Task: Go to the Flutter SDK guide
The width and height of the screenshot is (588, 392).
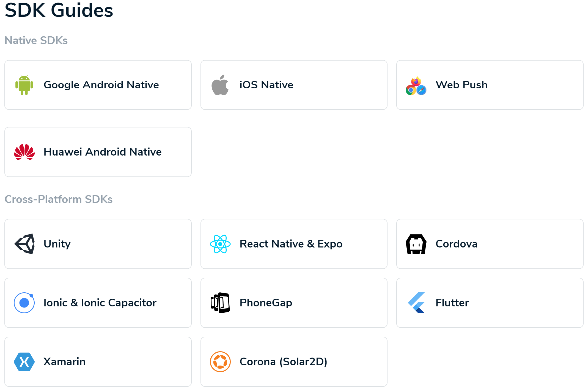Action: tap(490, 303)
